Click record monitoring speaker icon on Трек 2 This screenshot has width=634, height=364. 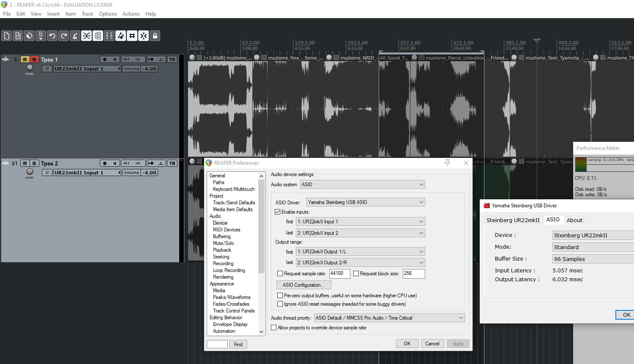[115, 163]
